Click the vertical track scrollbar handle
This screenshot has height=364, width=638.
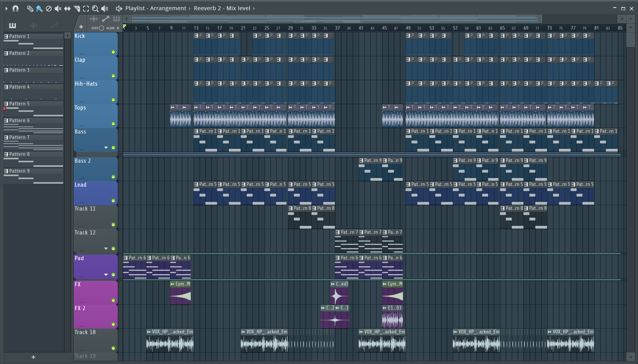pyautogui.click(x=630, y=39)
